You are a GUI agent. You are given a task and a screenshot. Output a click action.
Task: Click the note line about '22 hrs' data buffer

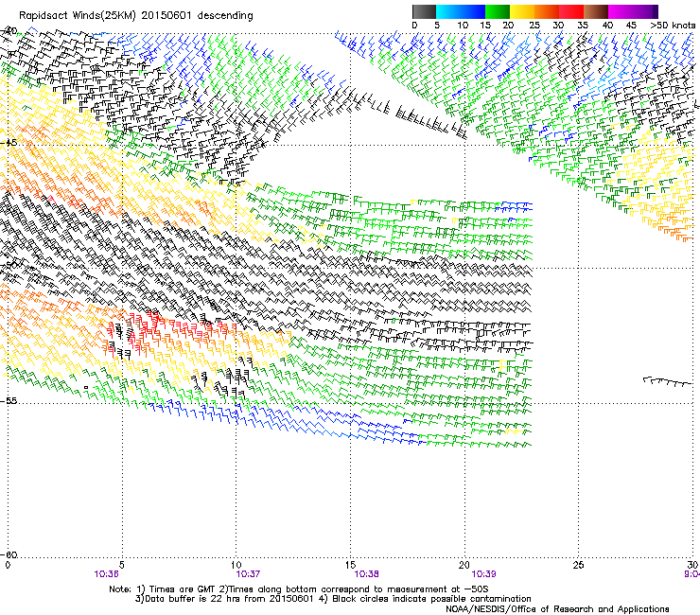point(333,599)
